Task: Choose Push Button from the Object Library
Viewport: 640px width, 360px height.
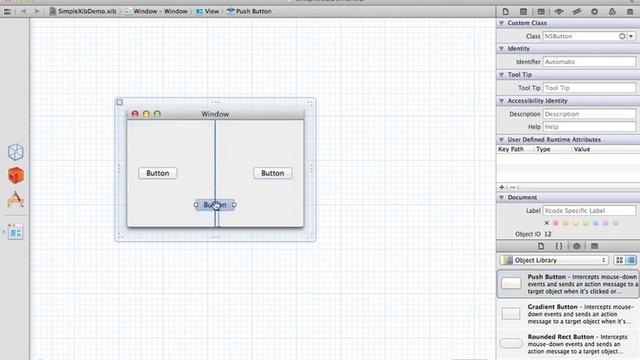Action: 568,284
